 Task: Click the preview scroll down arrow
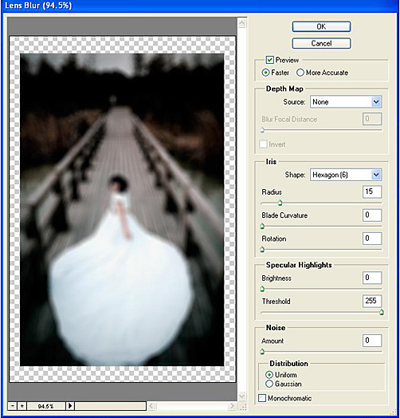point(242,396)
